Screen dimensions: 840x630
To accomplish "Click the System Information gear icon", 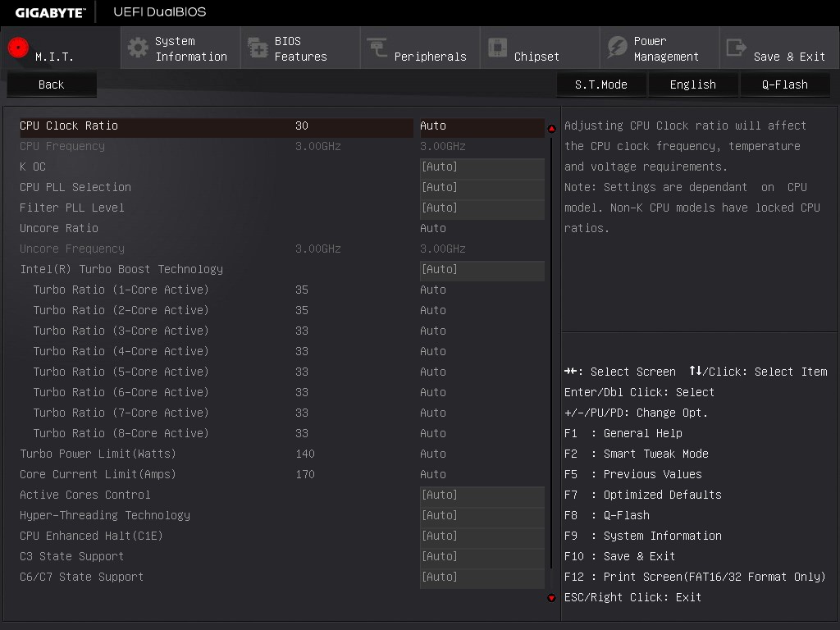I will tap(138, 48).
